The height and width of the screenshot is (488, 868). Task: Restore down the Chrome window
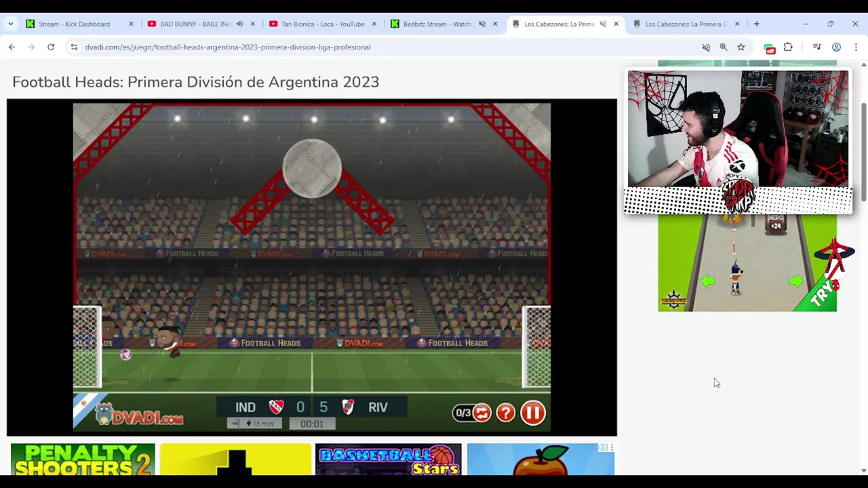(830, 24)
